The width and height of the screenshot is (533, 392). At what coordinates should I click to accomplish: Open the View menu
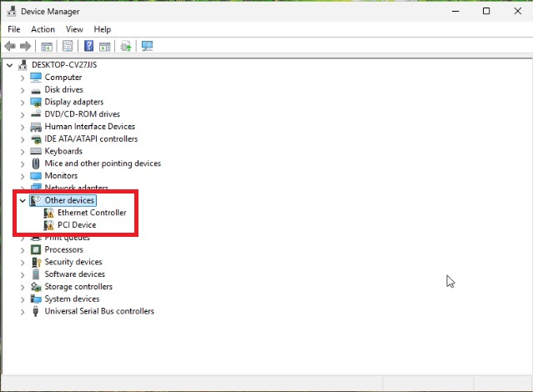(74, 29)
